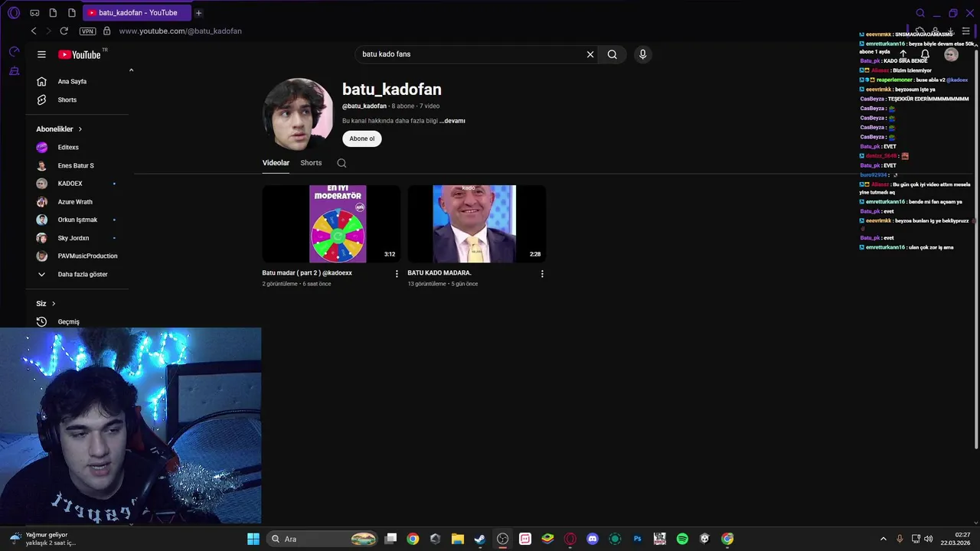Go back with the browser back arrow
Image resolution: width=980 pixels, height=551 pixels.
(x=34, y=31)
